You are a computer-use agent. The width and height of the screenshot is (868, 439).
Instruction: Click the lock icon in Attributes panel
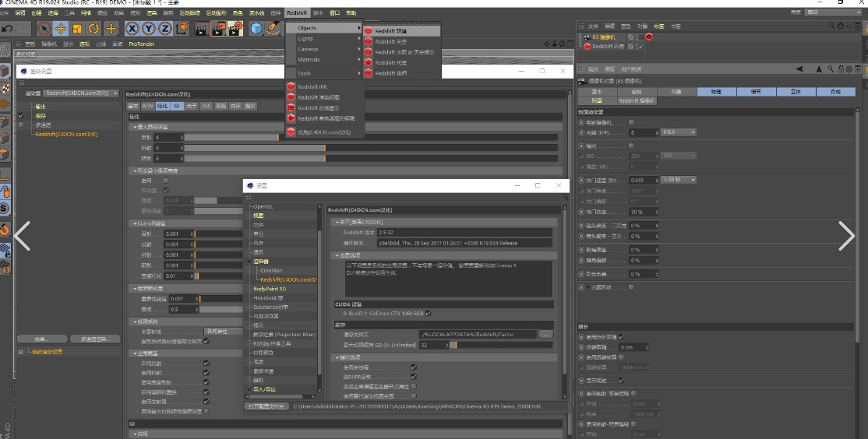(841, 69)
